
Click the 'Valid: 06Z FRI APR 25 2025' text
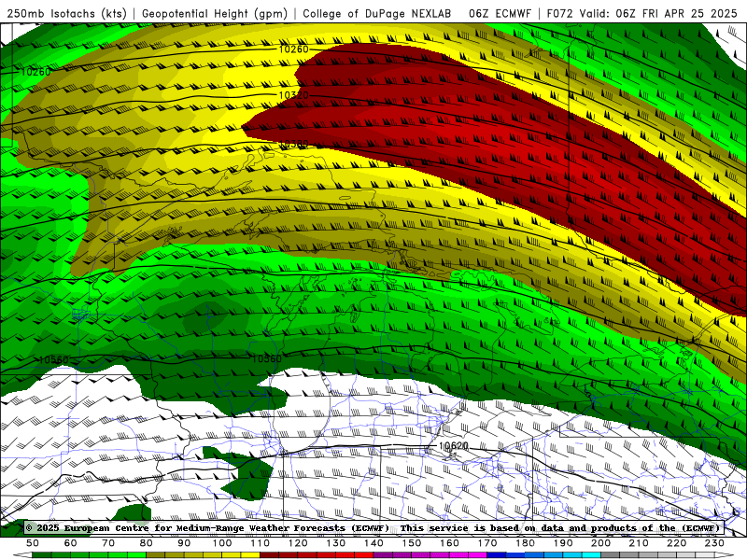click(659, 14)
